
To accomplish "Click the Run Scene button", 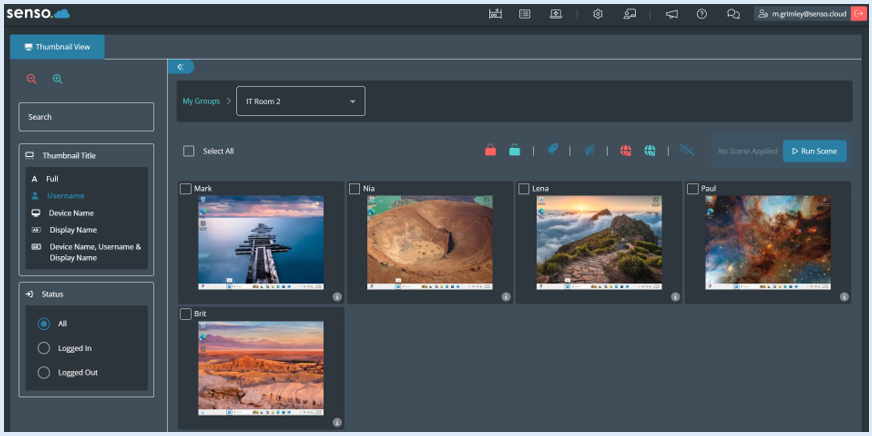I will point(814,151).
